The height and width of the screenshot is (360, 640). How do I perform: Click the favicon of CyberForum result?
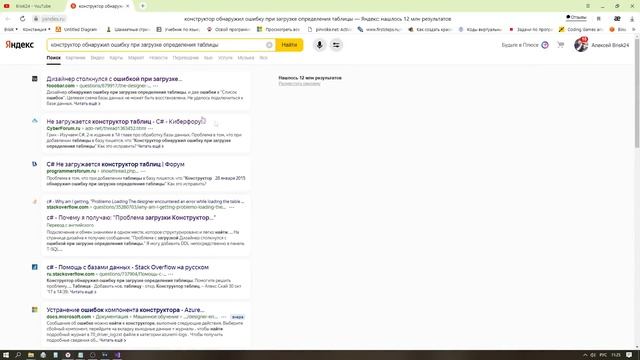pyautogui.click(x=35, y=121)
